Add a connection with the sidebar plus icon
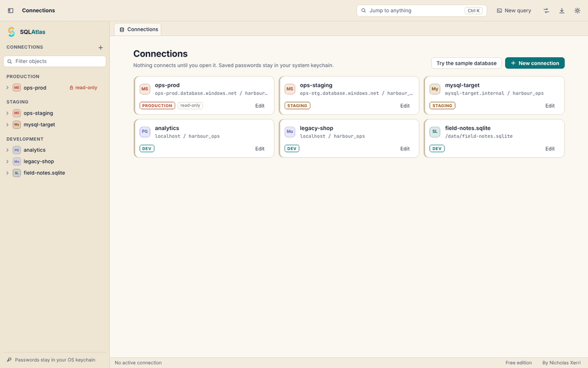 click(101, 47)
